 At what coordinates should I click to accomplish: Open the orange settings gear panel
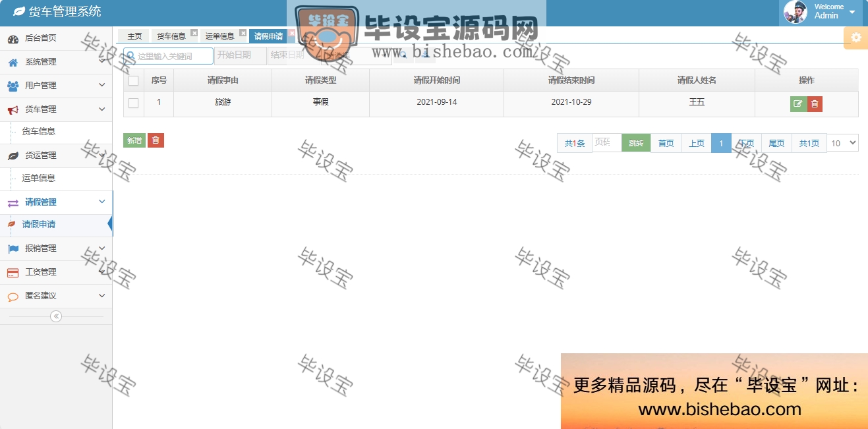pos(855,38)
